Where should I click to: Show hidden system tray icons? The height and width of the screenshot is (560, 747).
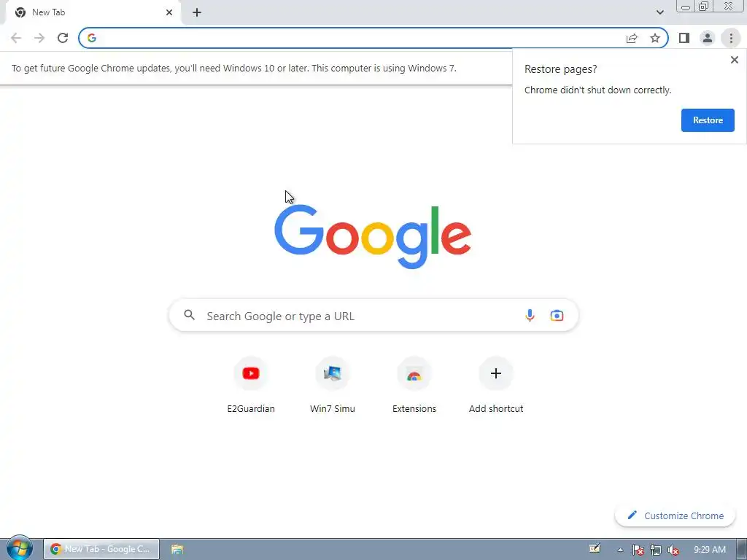pyautogui.click(x=620, y=550)
